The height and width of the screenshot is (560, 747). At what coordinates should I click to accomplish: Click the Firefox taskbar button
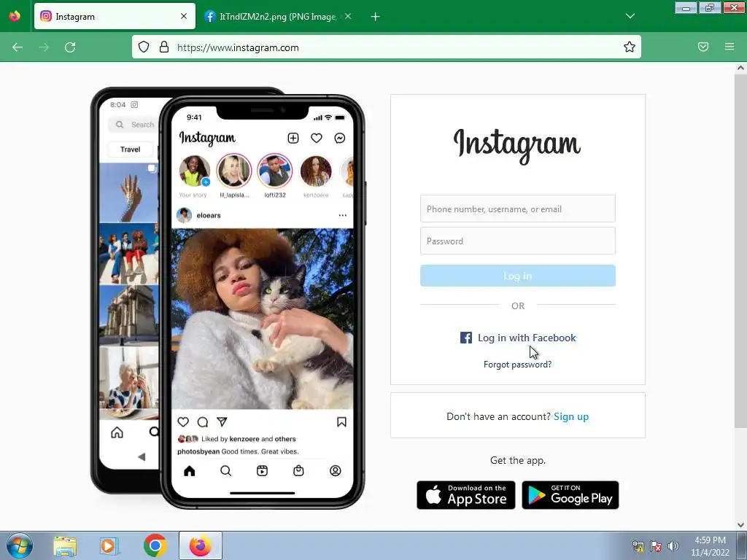(201, 545)
